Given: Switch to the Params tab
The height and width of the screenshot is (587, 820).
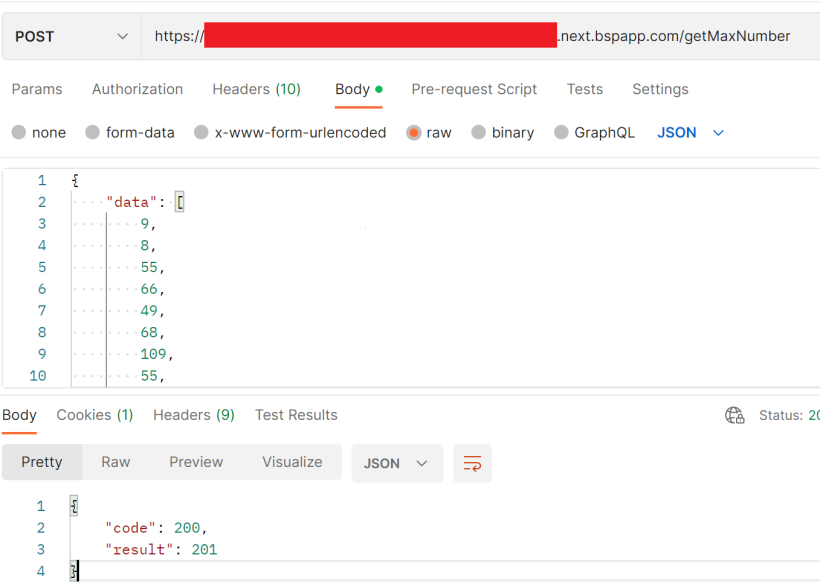Looking at the screenshot, I should pyautogui.click(x=37, y=89).
